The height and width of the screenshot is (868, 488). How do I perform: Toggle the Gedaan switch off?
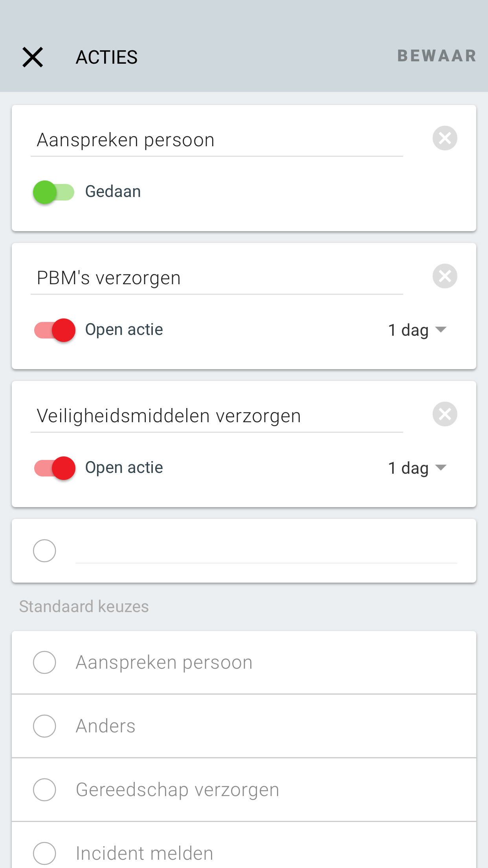(x=54, y=192)
